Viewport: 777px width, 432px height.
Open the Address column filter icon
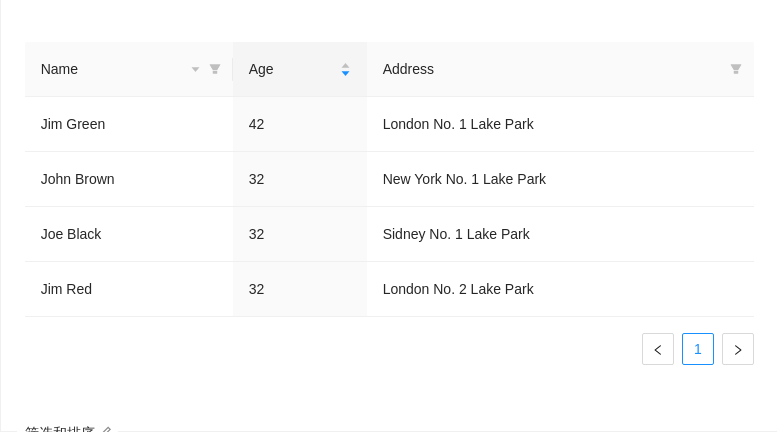point(736,69)
